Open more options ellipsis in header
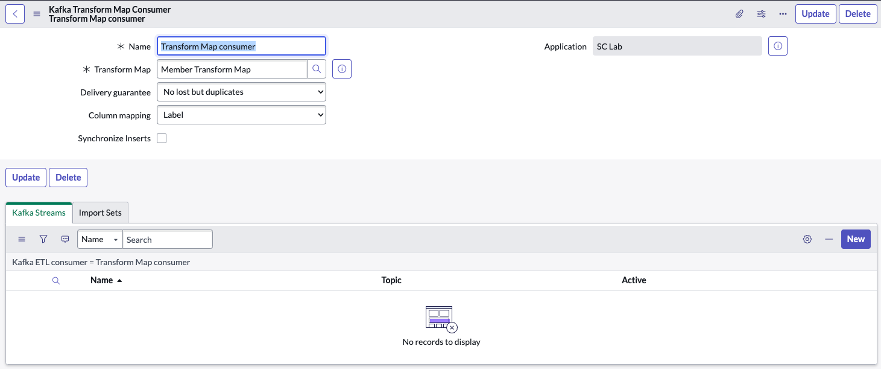The height and width of the screenshot is (370, 882). coord(782,14)
